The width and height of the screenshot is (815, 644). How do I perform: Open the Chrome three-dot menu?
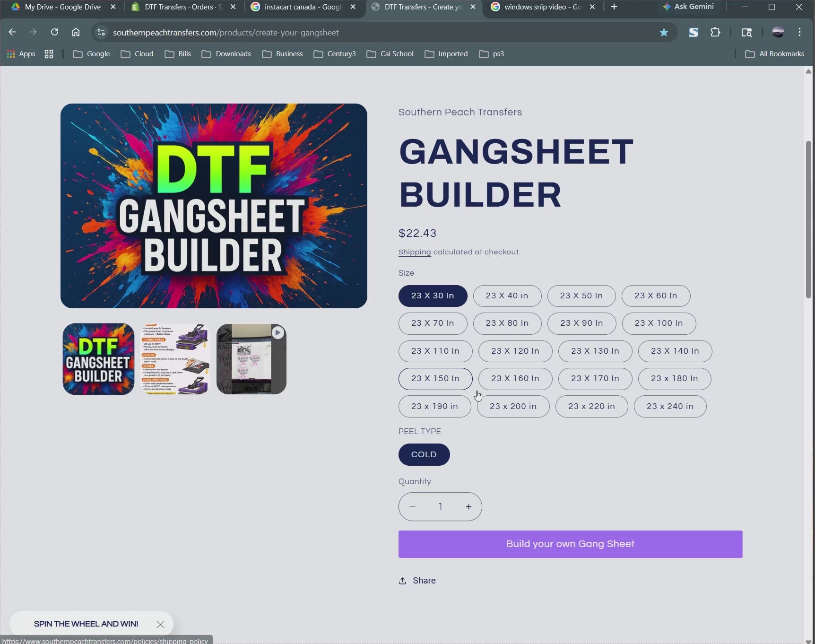(x=799, y=32)
